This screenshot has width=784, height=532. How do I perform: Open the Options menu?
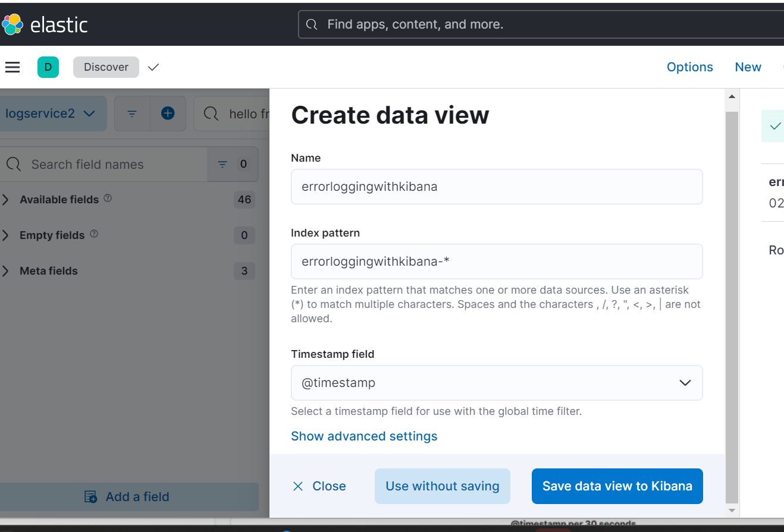click(689, 67)
